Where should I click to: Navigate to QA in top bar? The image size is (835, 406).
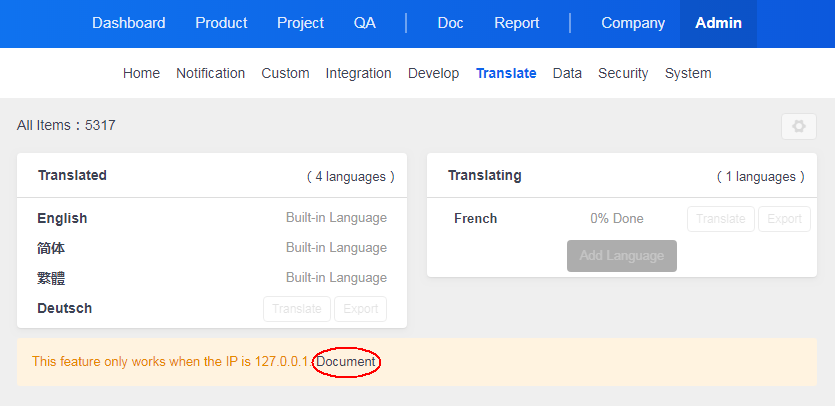(x=365, y=23)
